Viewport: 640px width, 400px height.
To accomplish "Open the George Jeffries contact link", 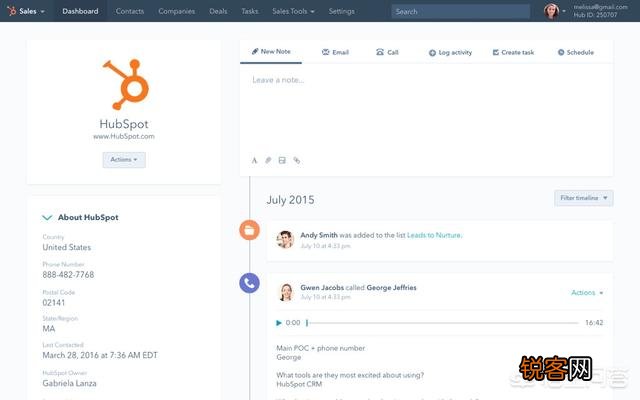I will (391, 288).
